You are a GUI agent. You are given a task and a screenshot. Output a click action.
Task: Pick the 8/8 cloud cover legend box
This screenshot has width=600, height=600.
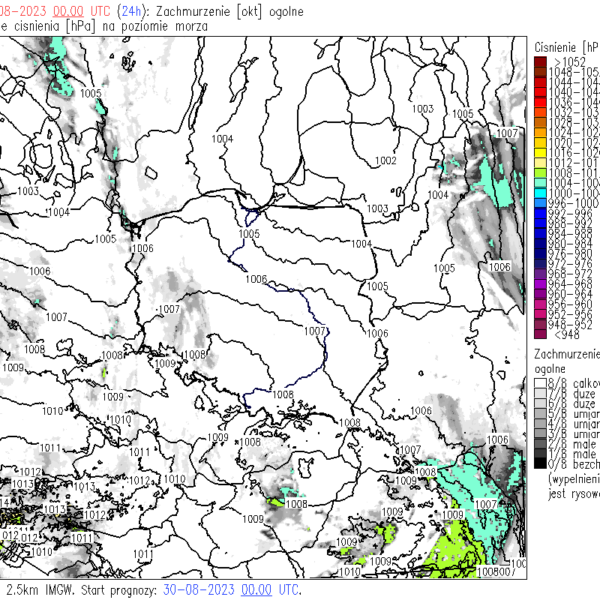[540, 383]
